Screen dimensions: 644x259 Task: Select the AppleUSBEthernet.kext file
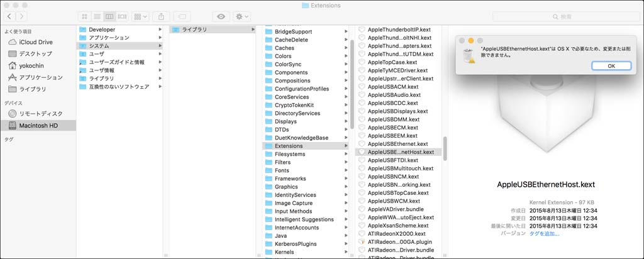[x=399, y=144]
